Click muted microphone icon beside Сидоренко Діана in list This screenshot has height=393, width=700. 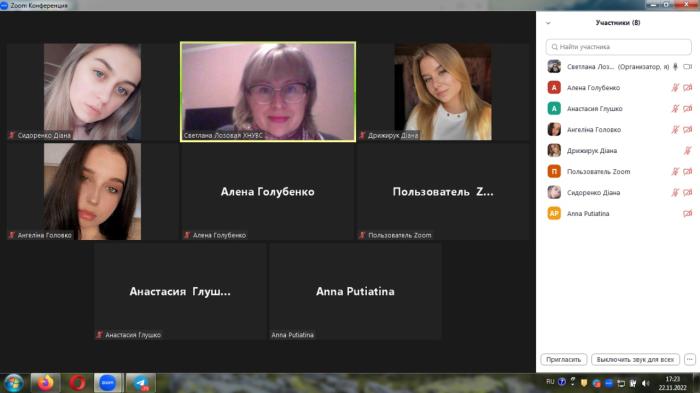[x=675, y=192]
